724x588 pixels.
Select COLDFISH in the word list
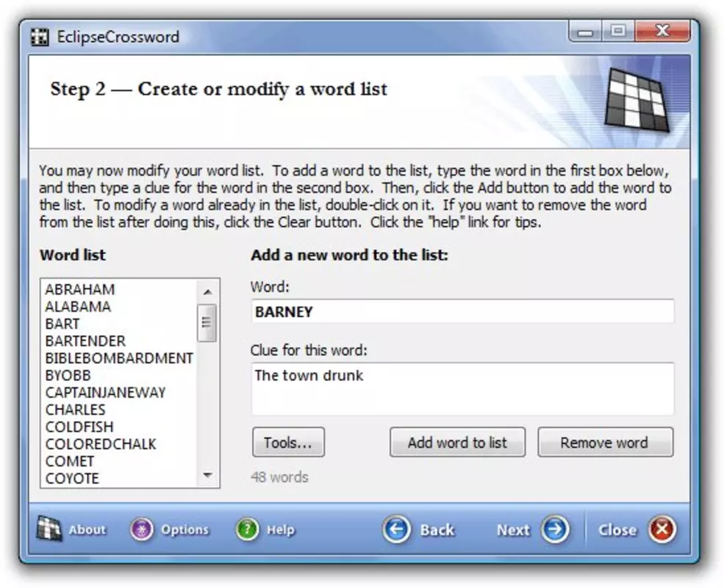[x=79, y=426]
